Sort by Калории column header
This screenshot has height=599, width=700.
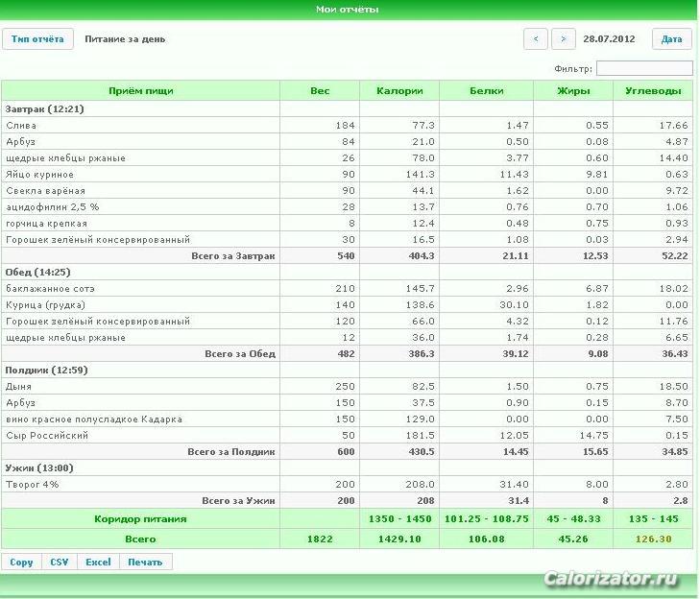[x=399, y=90]
